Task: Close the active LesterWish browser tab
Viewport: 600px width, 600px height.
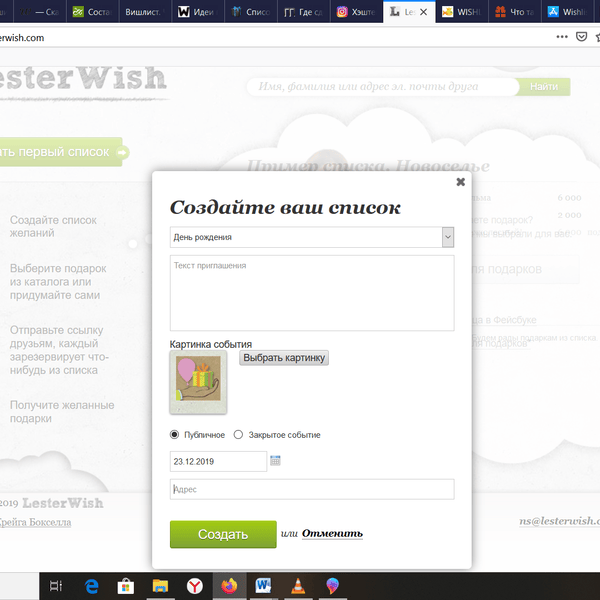Action: coord(423,12)
